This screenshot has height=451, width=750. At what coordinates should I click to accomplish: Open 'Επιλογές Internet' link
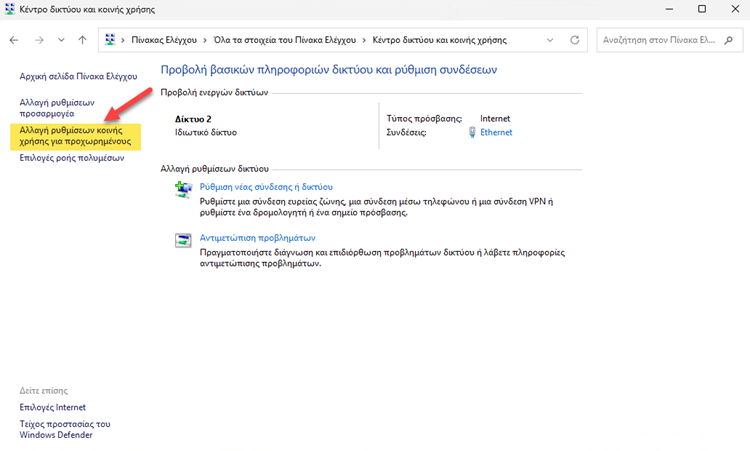click(x=53, y=407)
